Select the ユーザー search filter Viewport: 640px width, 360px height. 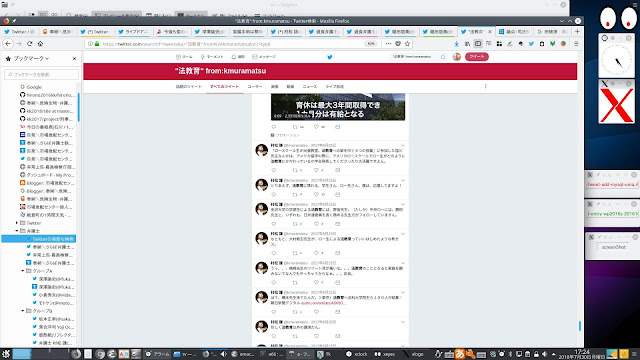(255, 87)
